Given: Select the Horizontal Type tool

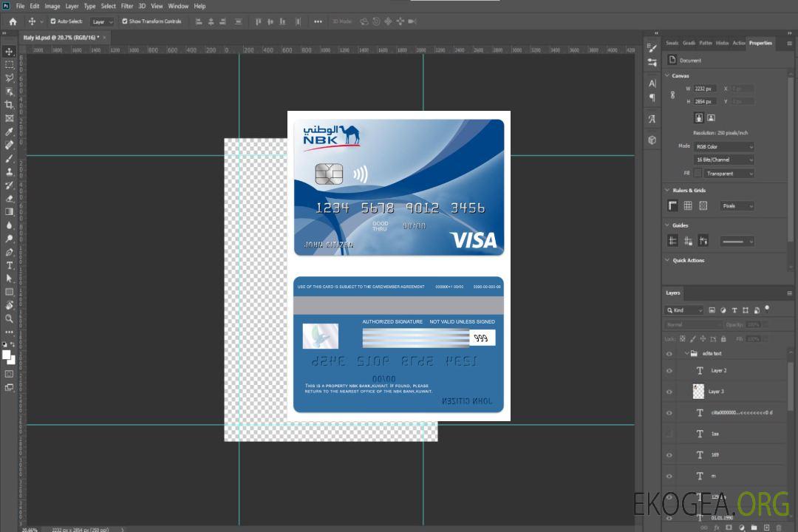Looking at the screenshot, I should [9, 265].
